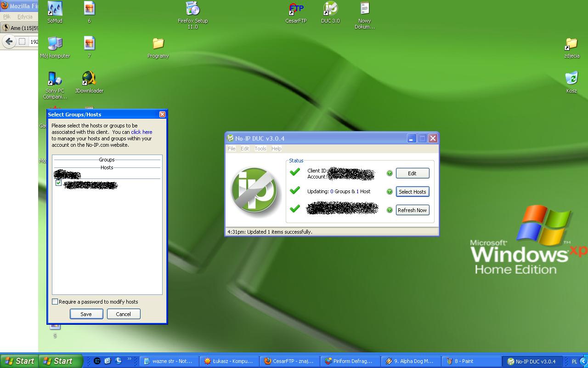The width and height of the screenshot is (588, 368).
Task: Close the No-IP DUC window
Action: (433, 138)
